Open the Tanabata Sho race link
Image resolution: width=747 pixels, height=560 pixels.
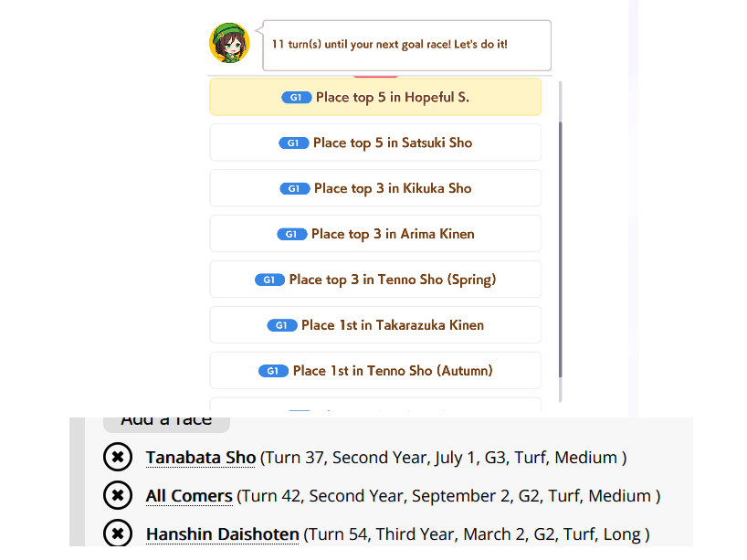[x=201, y=458]
